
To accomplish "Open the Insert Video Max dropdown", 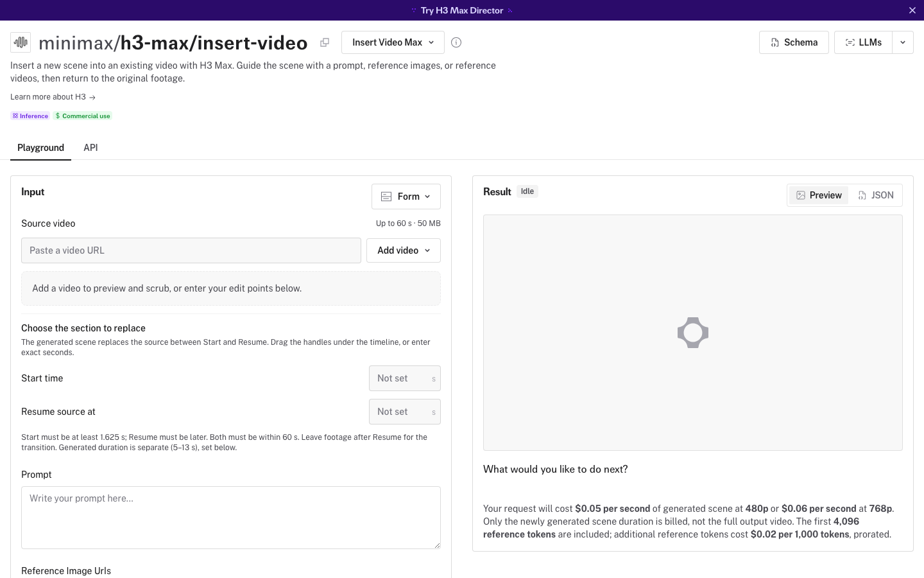I will pyautogui.click(x=393, y=42).
